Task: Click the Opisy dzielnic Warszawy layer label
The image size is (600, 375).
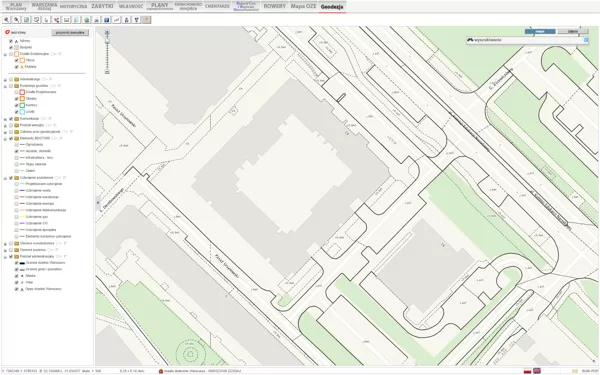Action: click(x=43, y=289)
